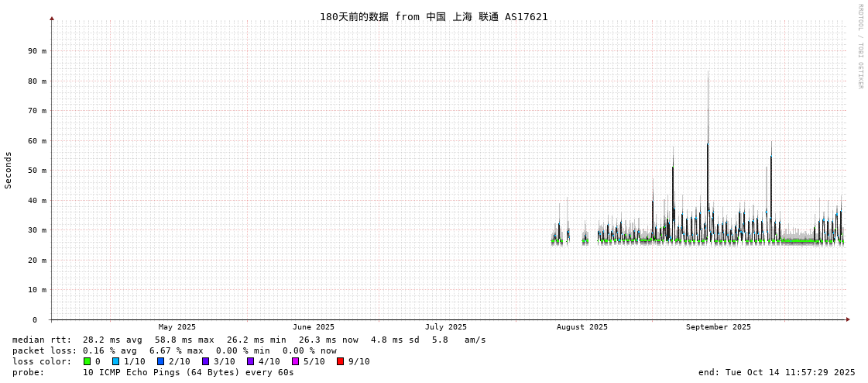The height and width of the screenshot is (383, 868).
Task: Select the light blue 1/10 loss swatch
Action: 115,361
